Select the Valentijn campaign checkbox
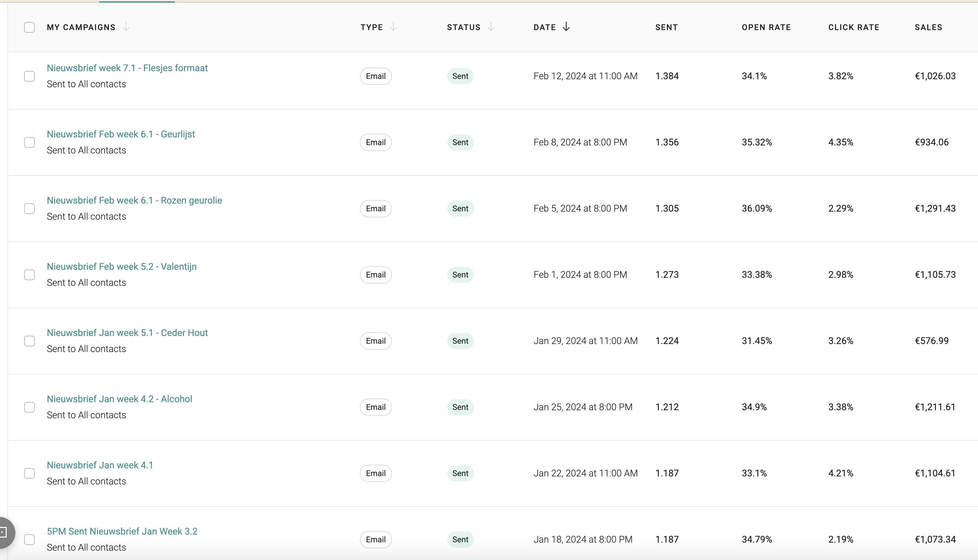 tap(30, 274)
